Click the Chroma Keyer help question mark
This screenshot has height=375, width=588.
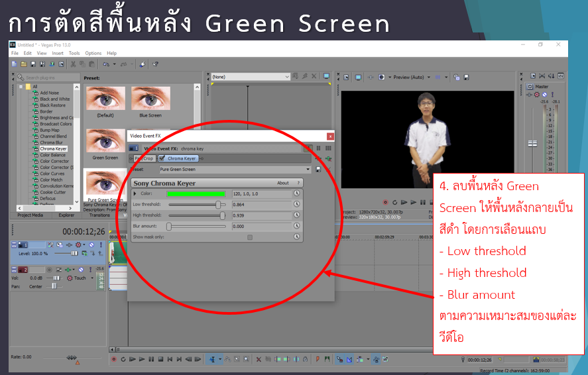(x=299, y=183)
